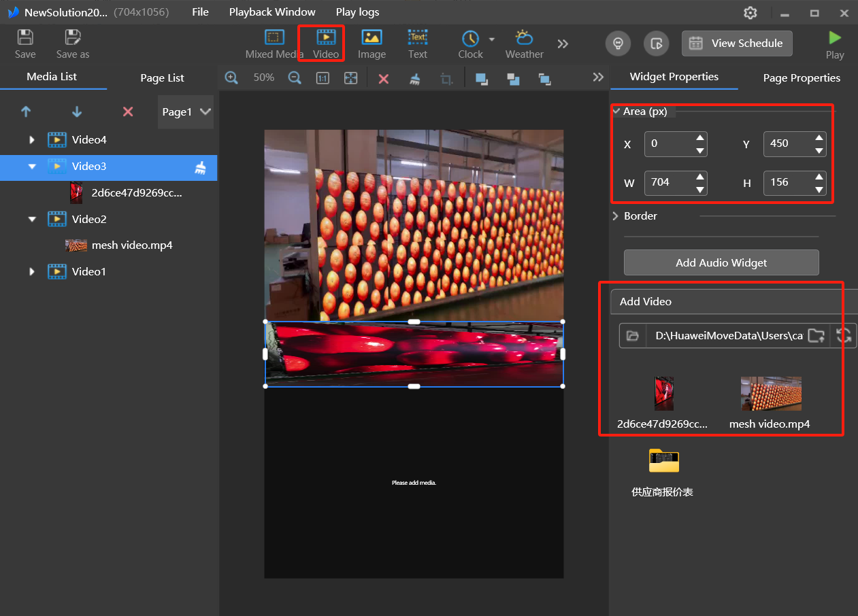Pick the 2d6ce47d9269cc video thumbnail in Add Video
The height and width of the screenshot is (616, 858).
pos(663,394)
